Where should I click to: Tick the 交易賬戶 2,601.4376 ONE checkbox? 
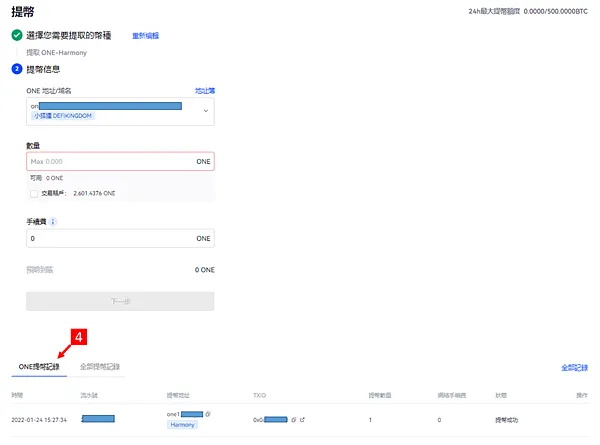[34, 193]
